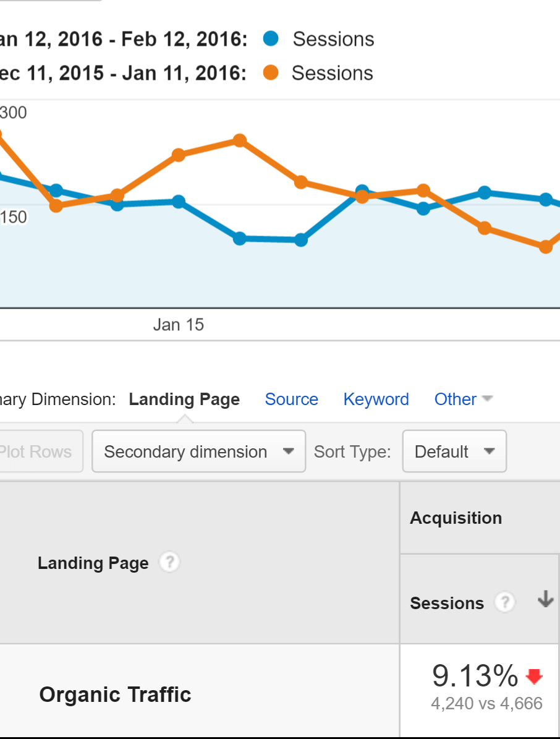Viewport: 560px width, 739px height.
Task: Click blue Sessions legend dot
Action: coord(271,39)
